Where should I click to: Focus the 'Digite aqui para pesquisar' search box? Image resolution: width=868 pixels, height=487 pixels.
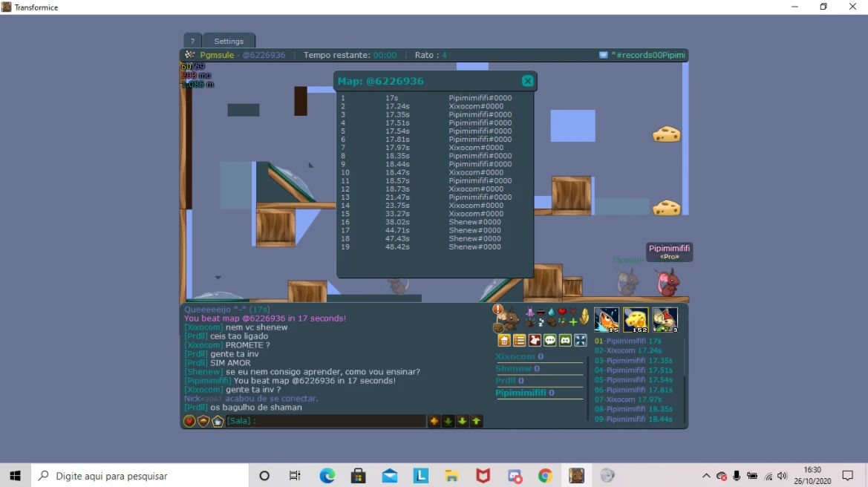[x=140, y=475]
